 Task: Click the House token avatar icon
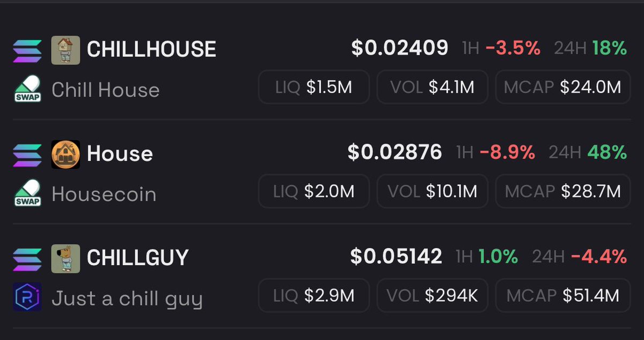click(x=65, y=155)
